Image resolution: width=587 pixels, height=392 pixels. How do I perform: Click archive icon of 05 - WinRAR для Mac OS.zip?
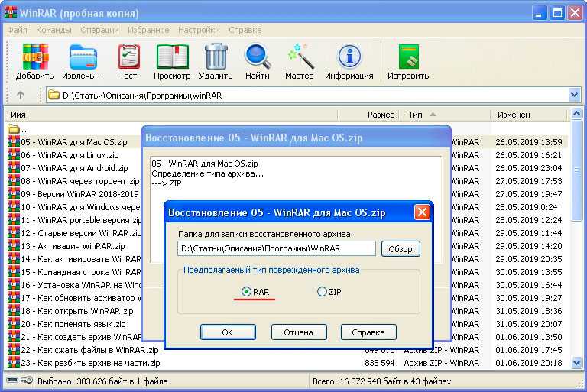(x=14, y=142)
